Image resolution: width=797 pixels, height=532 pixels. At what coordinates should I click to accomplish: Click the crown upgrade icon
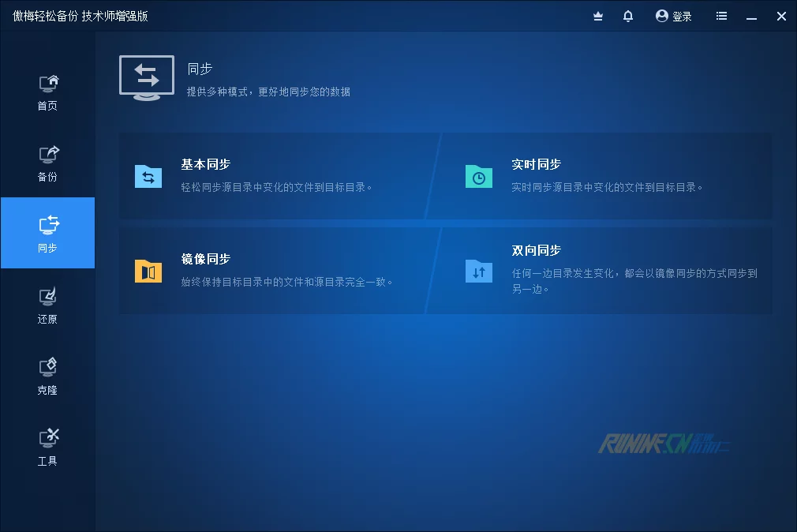click(598, 16)
